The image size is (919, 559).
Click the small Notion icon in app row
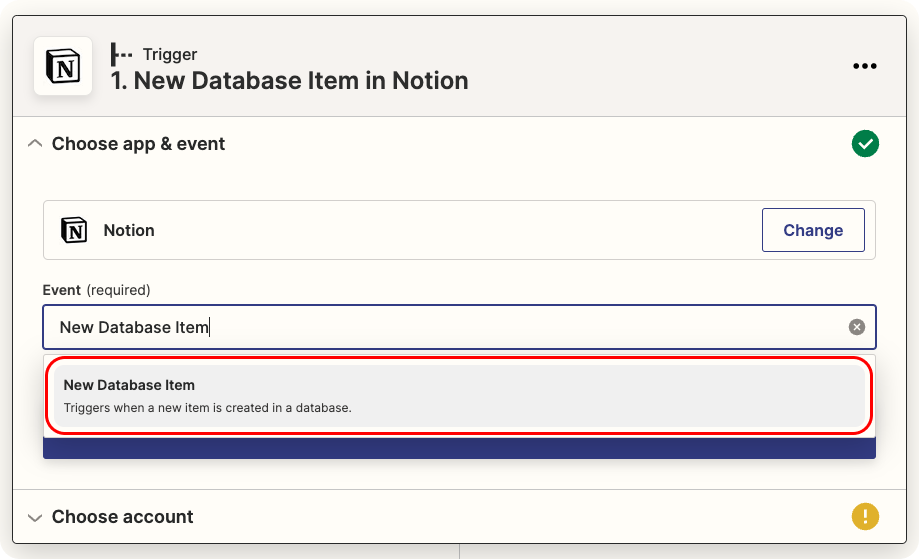74,230
